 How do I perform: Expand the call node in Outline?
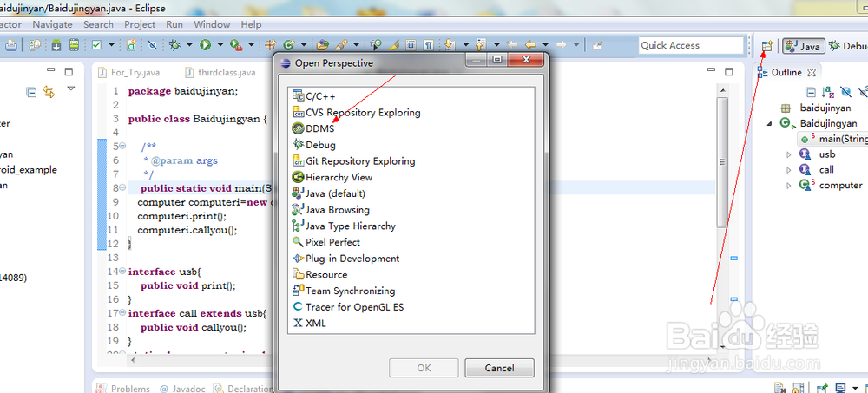tap(789, 171)
